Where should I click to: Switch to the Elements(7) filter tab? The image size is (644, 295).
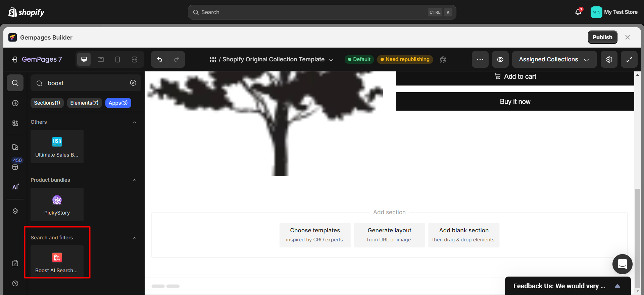click(84, 103)
